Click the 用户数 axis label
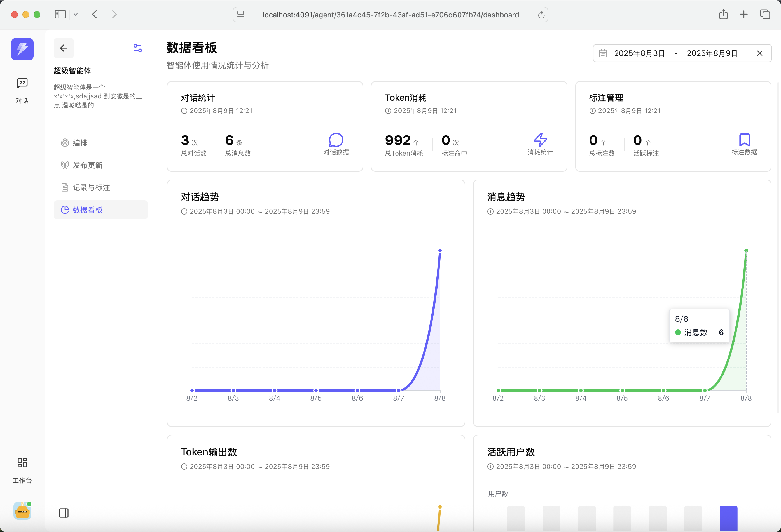This screenshot has height=532, width=781. click(x=498, y=494)
